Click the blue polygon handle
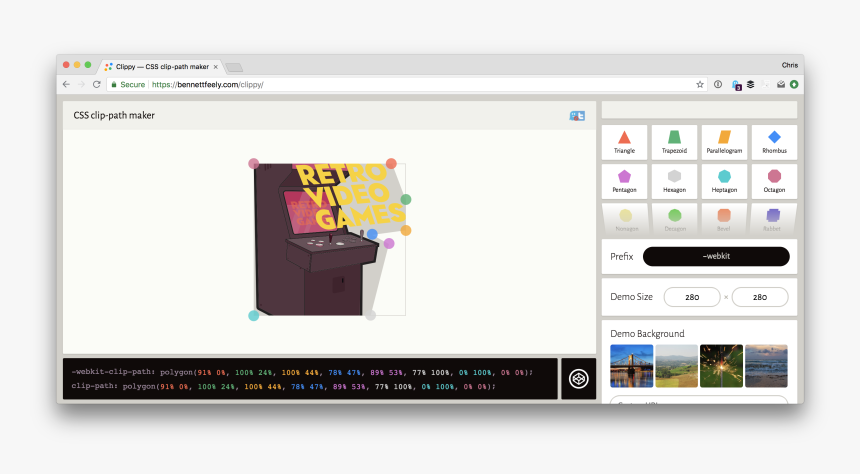 372,234
